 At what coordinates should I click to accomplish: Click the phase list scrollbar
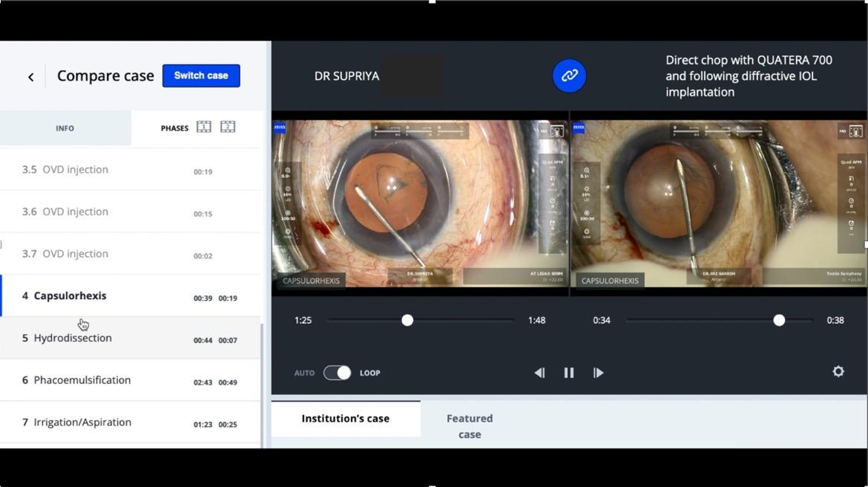[262, 385]
